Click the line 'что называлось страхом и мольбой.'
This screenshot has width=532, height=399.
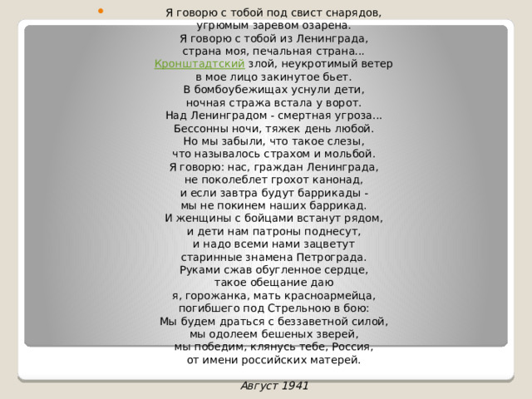(x=273, y=154)
